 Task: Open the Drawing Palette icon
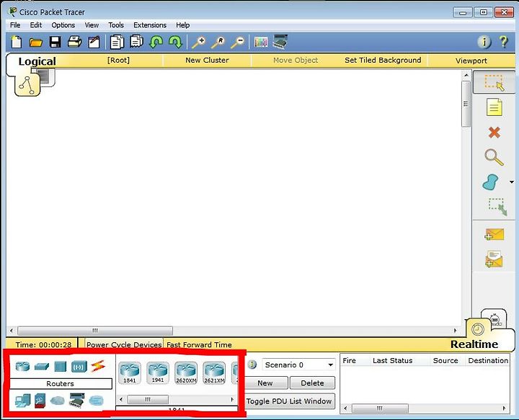click(261, 42)
